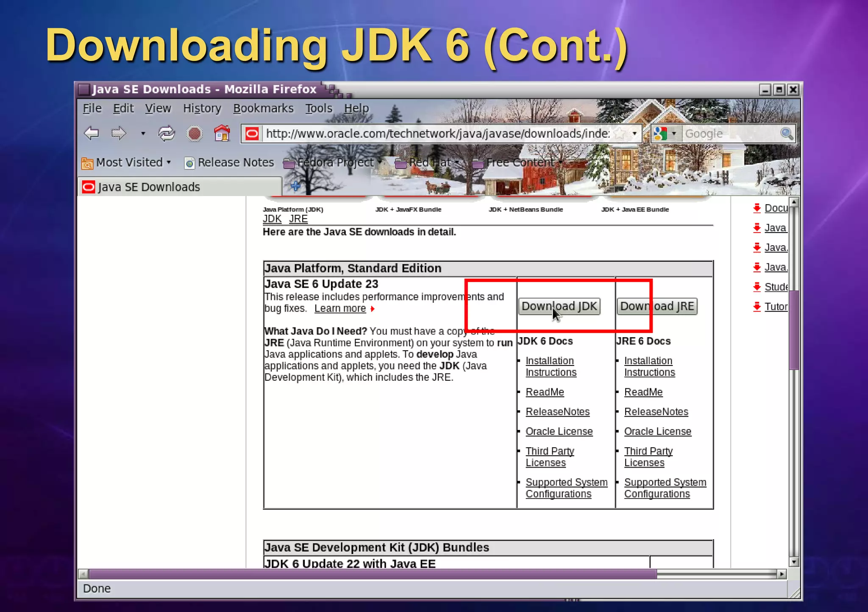Click the red download icon beside Stude

(x=757, y=287)
